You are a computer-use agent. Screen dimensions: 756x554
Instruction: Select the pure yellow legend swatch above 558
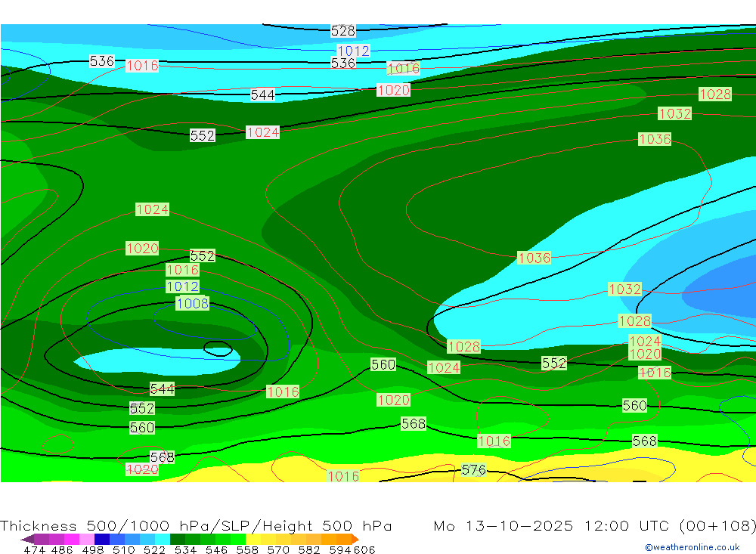pyautogui.click(x=253, y=539)
